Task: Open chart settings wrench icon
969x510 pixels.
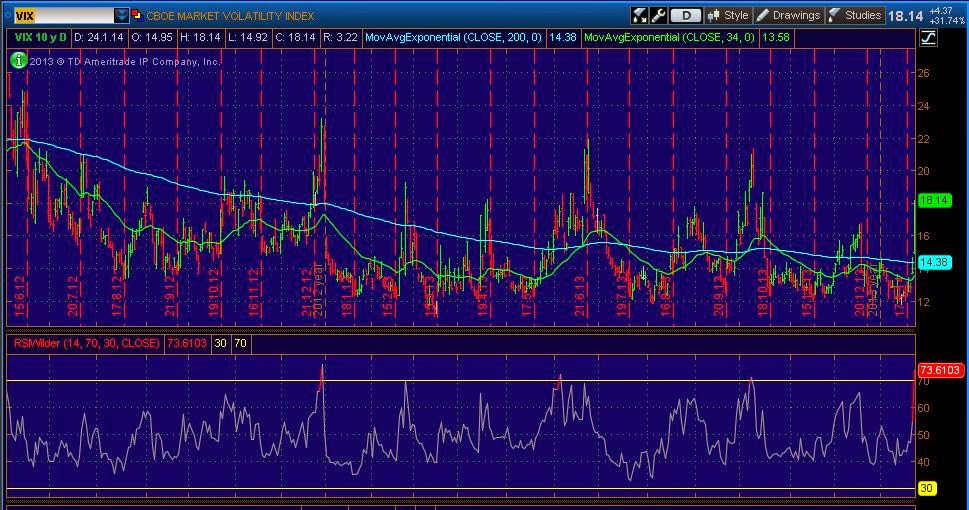Action: (x=658, y=15)
